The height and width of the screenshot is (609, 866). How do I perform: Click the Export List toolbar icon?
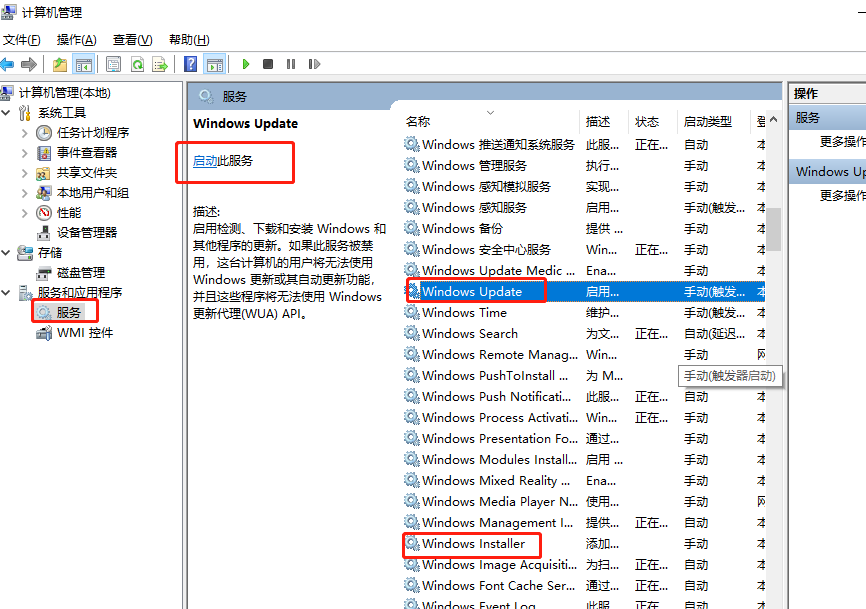pos(158,64)
